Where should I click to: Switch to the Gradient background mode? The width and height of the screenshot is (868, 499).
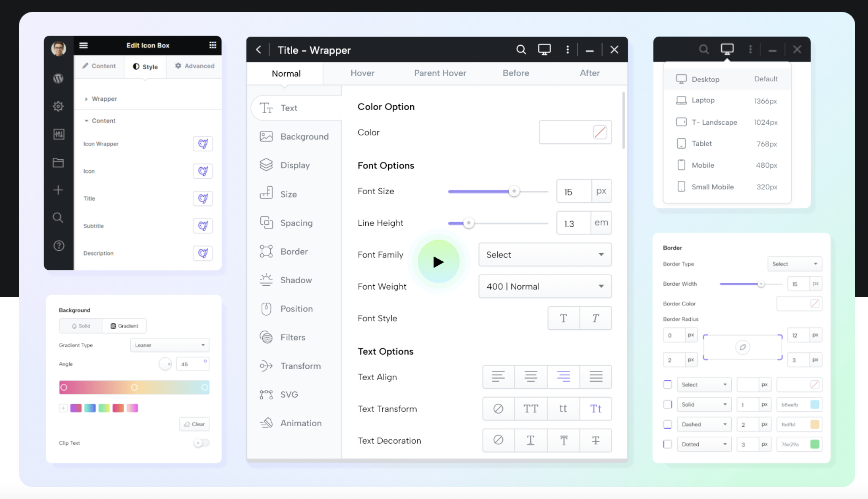[x=124, y=325]
